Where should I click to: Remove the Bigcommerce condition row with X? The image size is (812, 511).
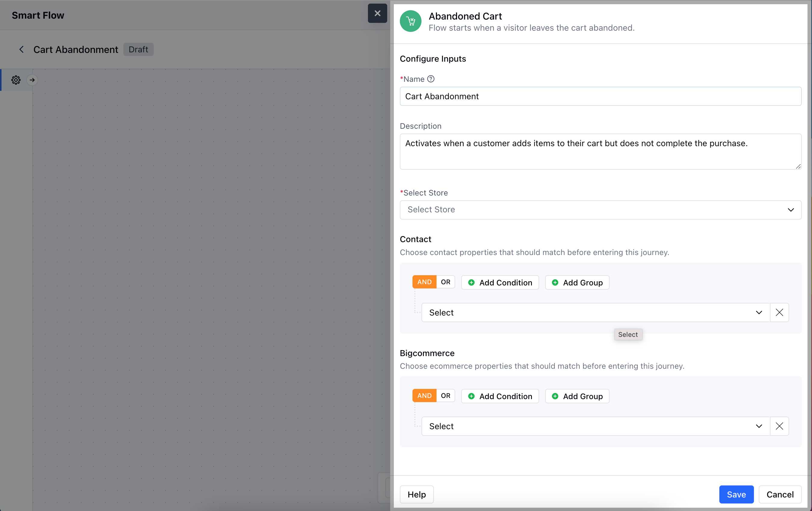pyautogui.click(x=779, y=426)
